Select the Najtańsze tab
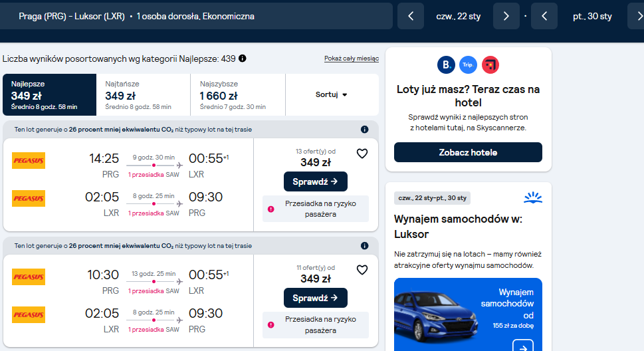This screenshot has height=351, width=644. coord(144,94)
